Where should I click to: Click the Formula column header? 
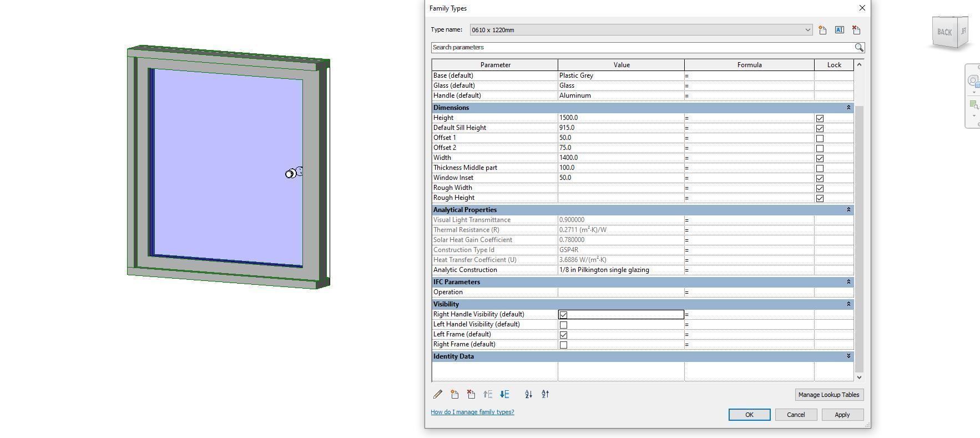pos(749,65)
